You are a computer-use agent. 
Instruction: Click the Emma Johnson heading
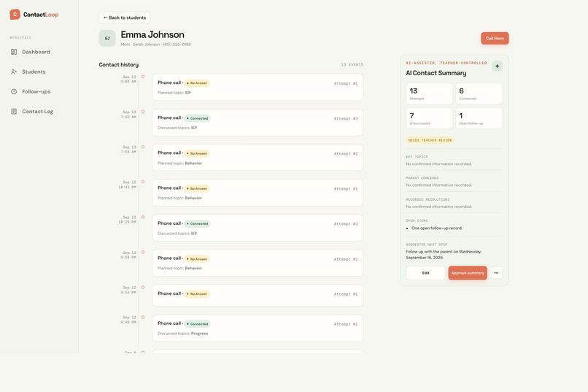click(x=152, y=34)
